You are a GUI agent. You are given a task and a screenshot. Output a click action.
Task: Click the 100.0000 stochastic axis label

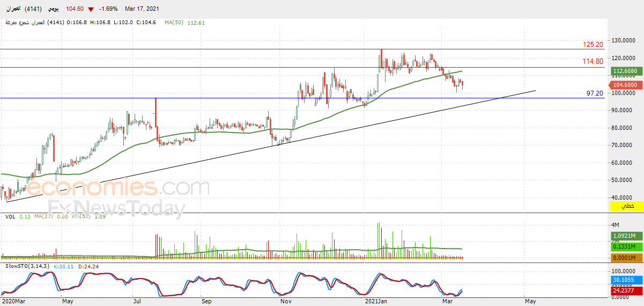tap(624, 272)
